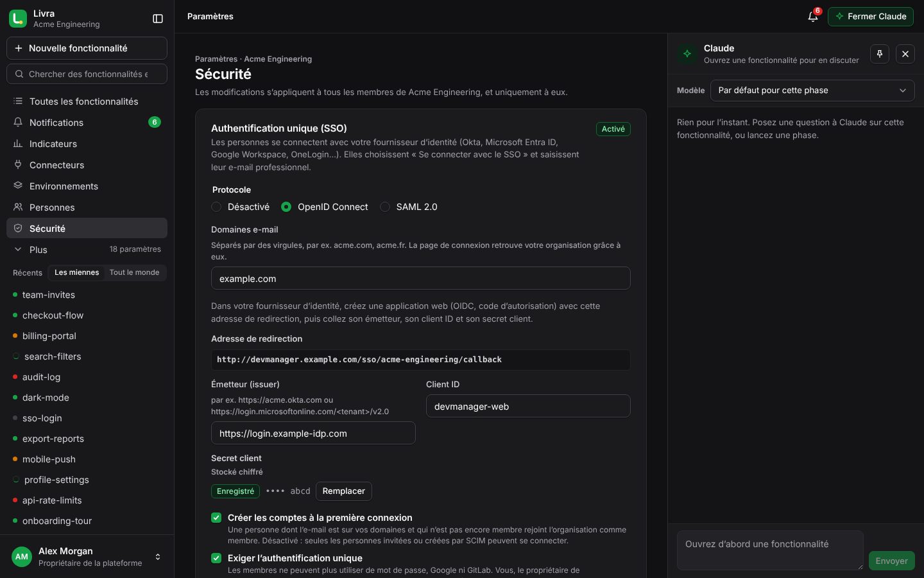Open Connecteurs page
This screenshot has height=578, width=924.
click(87, 165)
